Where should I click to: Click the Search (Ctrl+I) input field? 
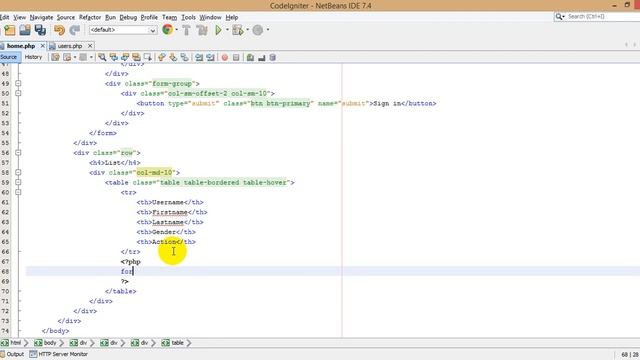point(602,16)
